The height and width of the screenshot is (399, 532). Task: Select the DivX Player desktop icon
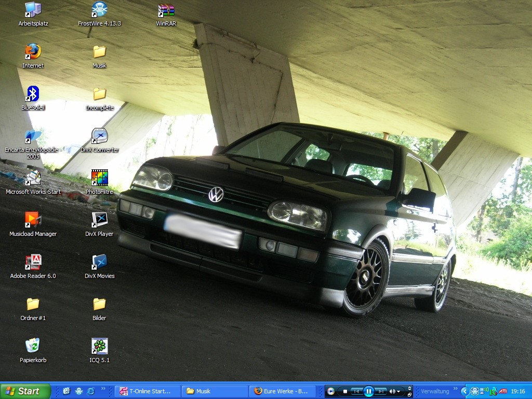coord(99,224)
